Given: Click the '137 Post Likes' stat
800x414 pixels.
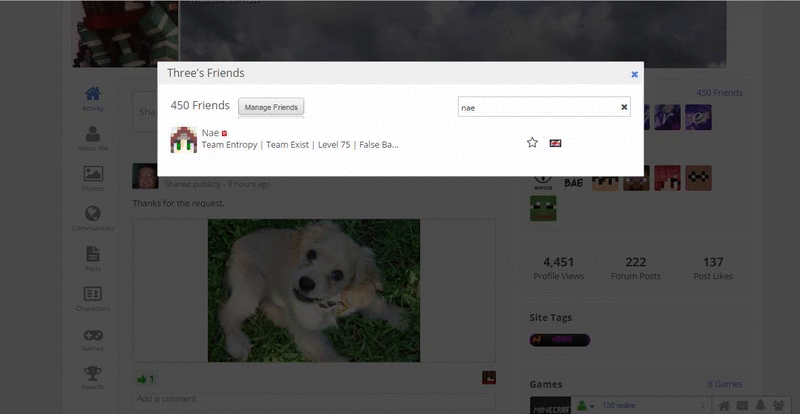Looking at the screenshot, I should tap(713, 269).
